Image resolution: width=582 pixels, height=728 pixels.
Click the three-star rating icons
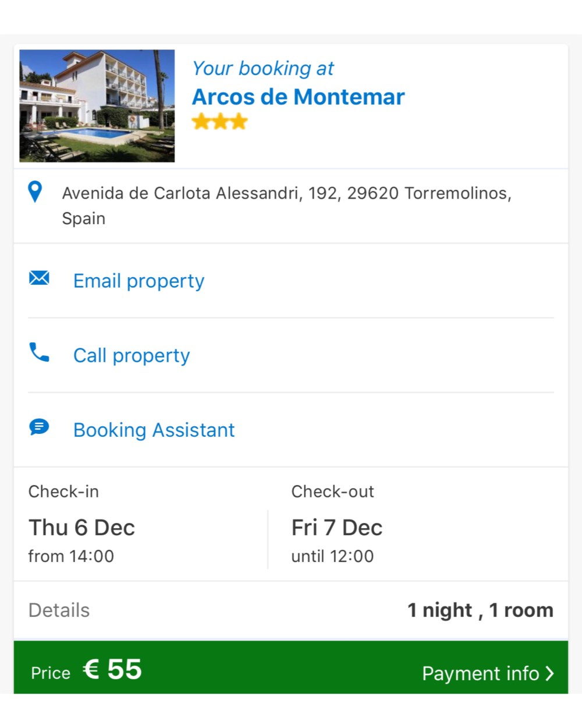pyautogui.click(x=220, y=122)
